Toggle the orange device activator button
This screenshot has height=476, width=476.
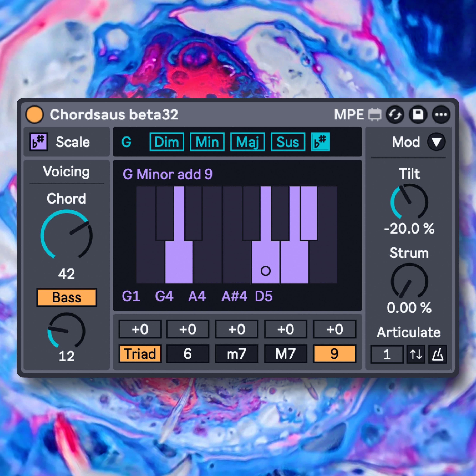tap(34, 115)
